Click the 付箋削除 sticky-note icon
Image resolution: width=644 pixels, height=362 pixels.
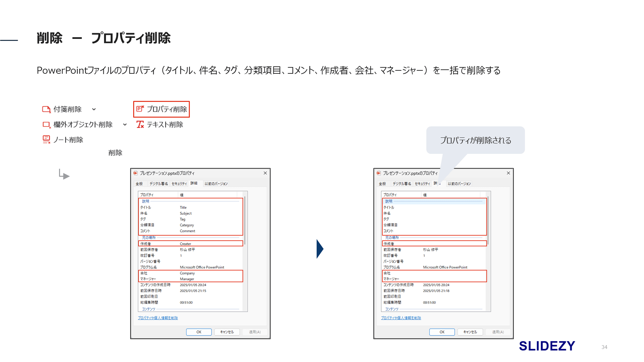coord(46,109)
